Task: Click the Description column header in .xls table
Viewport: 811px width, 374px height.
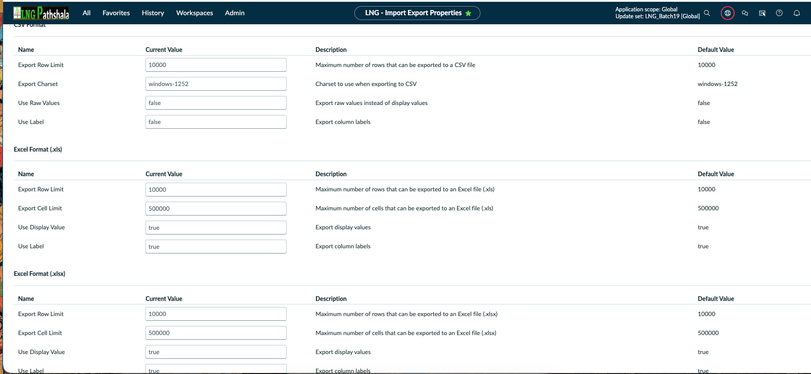Action: (x=331, y=174)
